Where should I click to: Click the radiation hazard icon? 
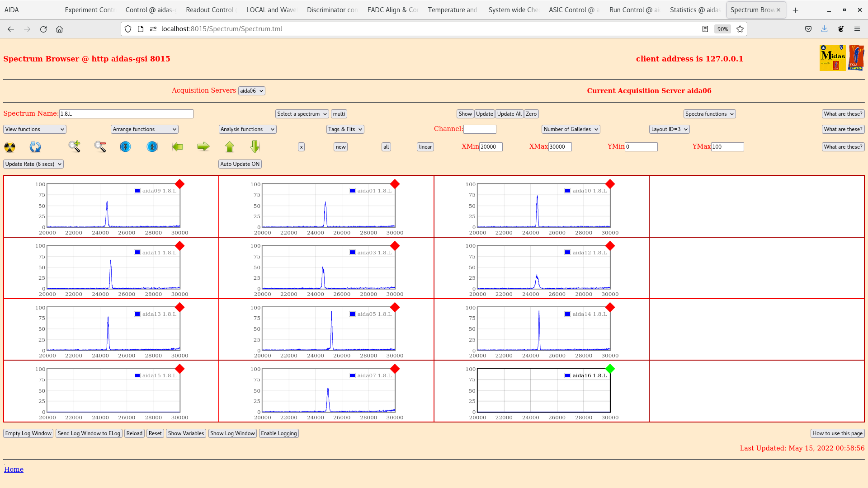9,147
